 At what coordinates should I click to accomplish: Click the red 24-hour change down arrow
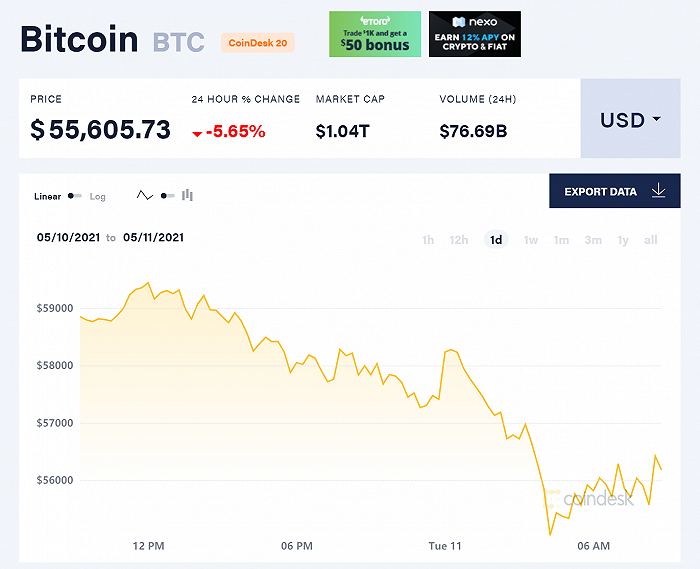tap(197, 133)
